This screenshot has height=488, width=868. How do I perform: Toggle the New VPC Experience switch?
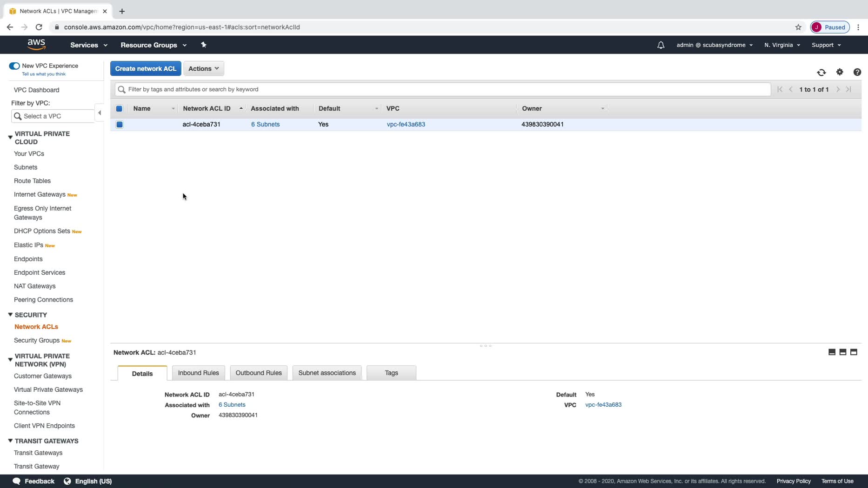[14, 66]
